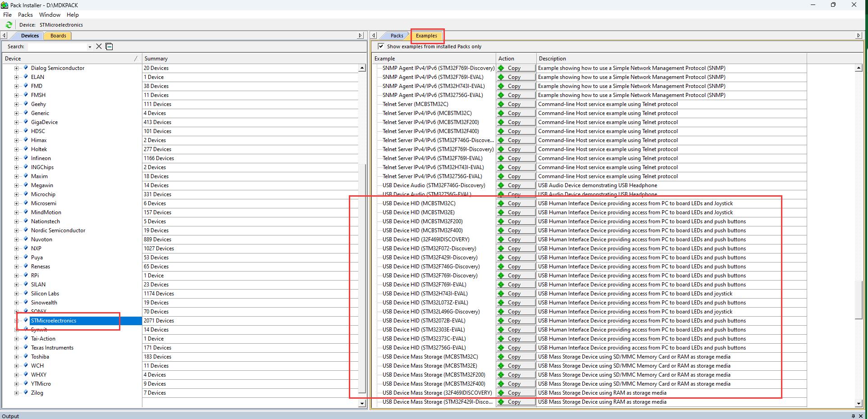Click into the device Search input field
Screen dimensions: 868x419
tap(57, 46)
